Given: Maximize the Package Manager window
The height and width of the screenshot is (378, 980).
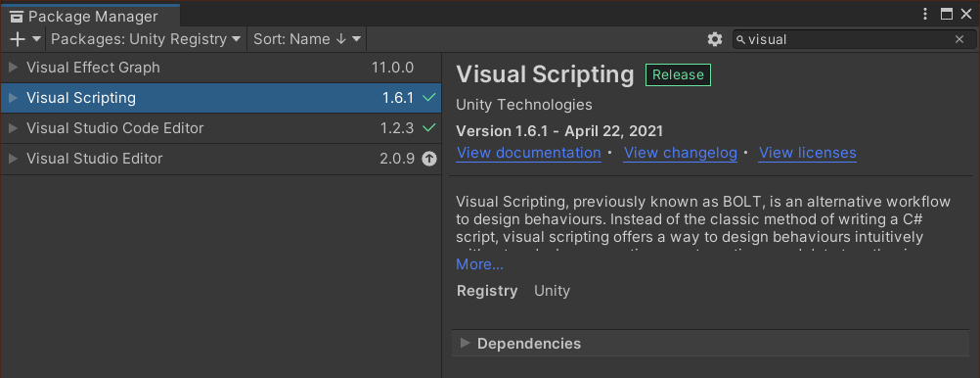Looking at the screenshot, I should [x=946, y=15].
